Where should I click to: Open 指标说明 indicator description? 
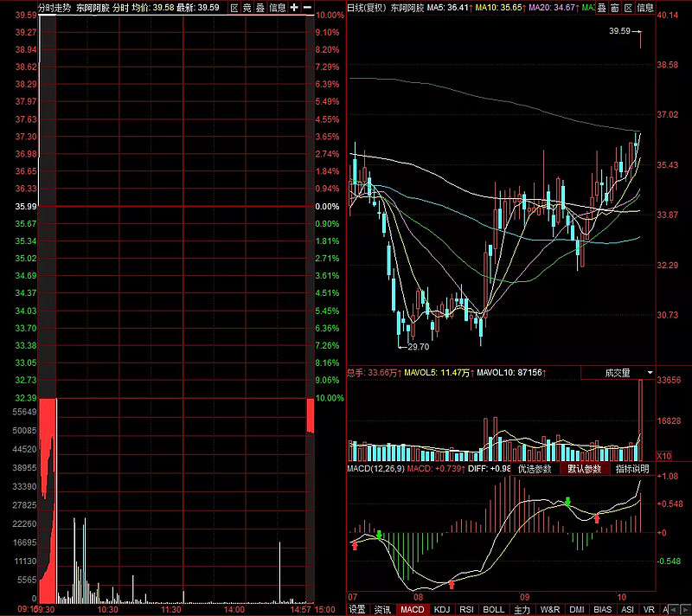point(632,469)
